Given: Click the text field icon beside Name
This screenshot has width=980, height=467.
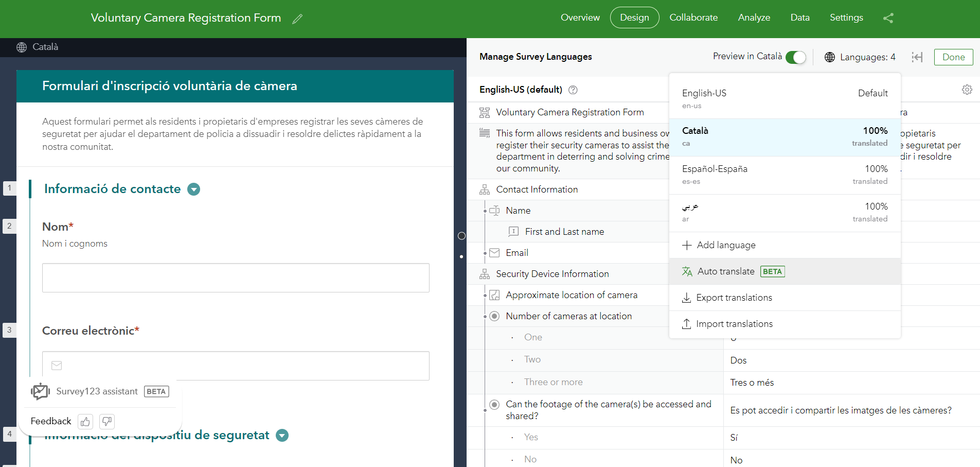Looking at the screenshot, I should (494, 211).
